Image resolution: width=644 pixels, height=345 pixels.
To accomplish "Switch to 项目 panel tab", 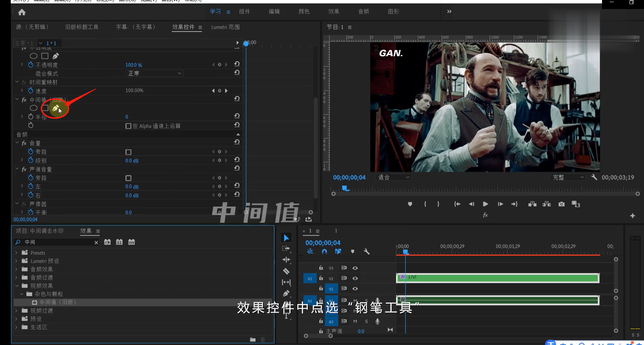I will [x=40, y=231].
